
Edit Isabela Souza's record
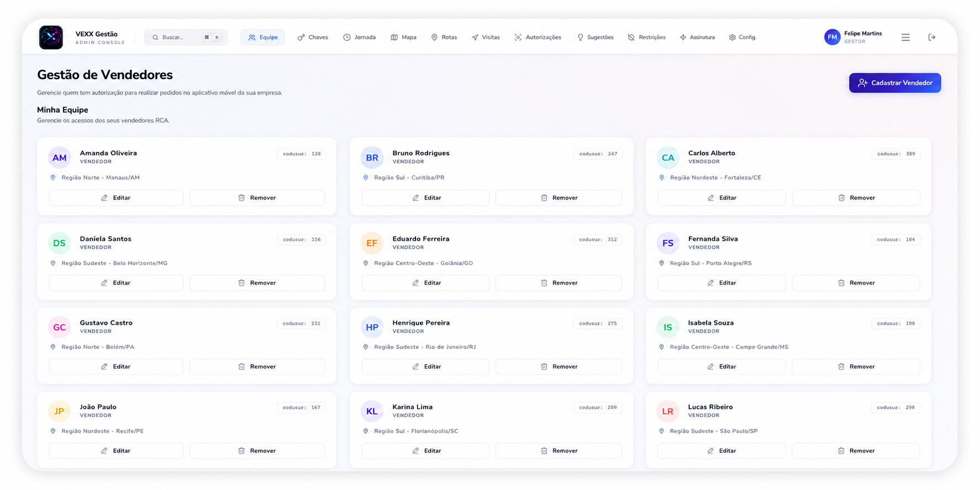(x=721, y=367)
